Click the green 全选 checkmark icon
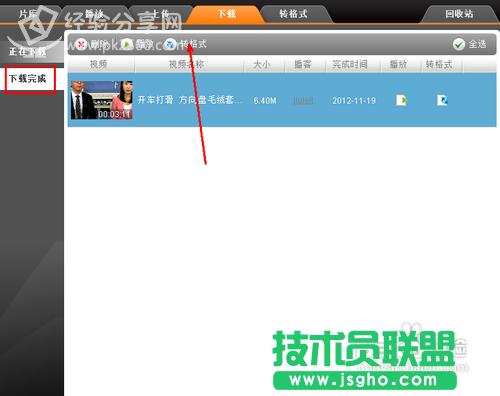This screenshot has height=396, width=500. point(459,44)
